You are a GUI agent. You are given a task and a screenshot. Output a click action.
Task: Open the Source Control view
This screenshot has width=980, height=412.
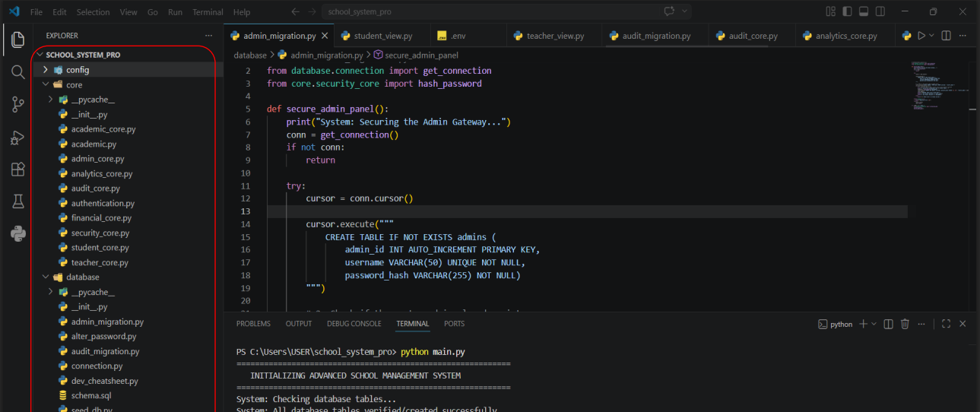tap(17, 105)
